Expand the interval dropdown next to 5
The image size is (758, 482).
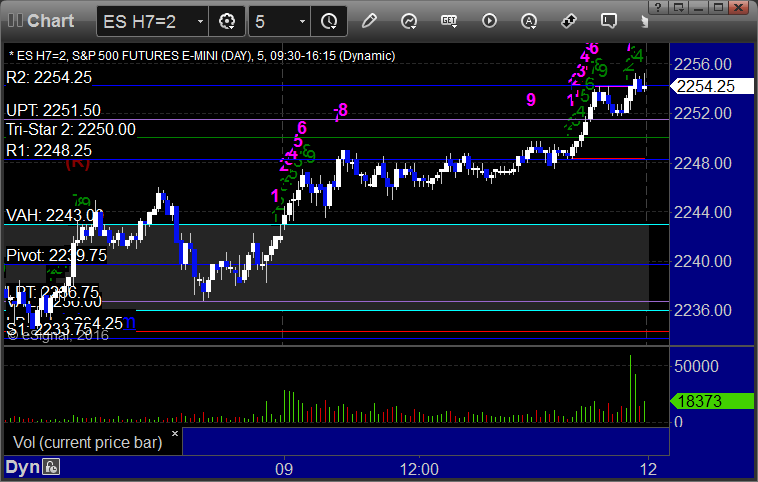pos(302,21)
